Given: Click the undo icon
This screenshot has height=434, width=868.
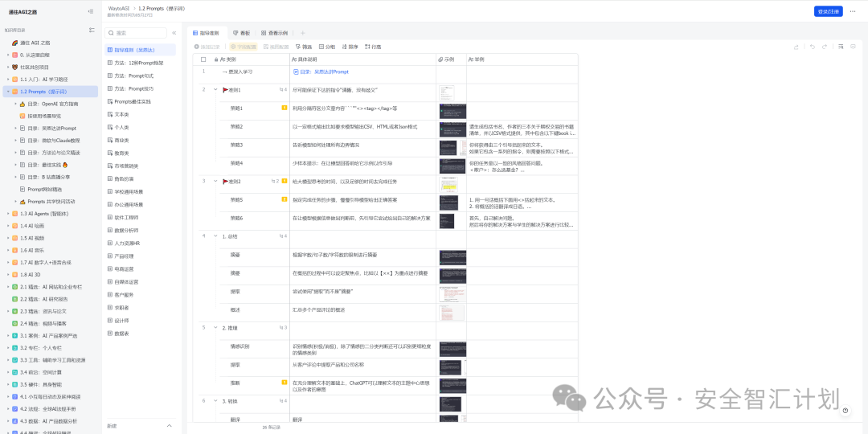Looking at the screenshot, I should point(812,47).
